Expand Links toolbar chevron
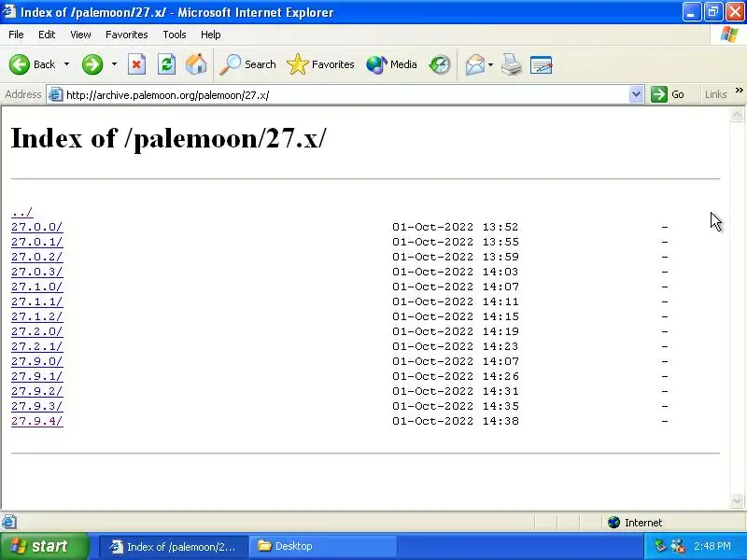The image size is (747, 560). pos(739,90)
